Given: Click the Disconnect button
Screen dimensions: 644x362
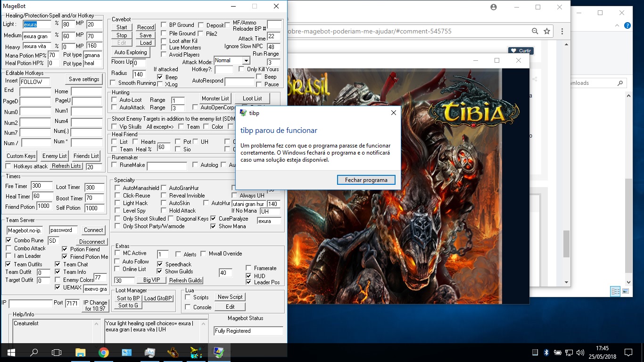Looking at the screenshot, I should pos(92,242).
